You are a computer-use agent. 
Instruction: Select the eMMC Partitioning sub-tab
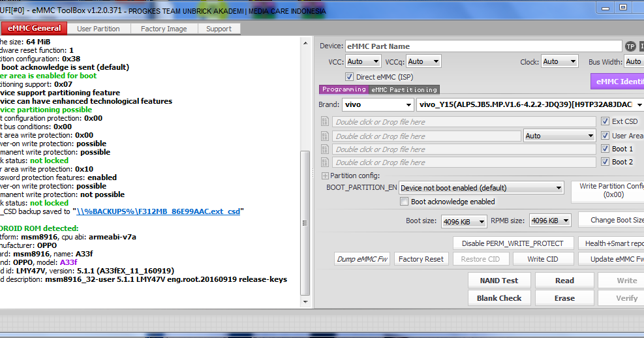coord(404,89)
